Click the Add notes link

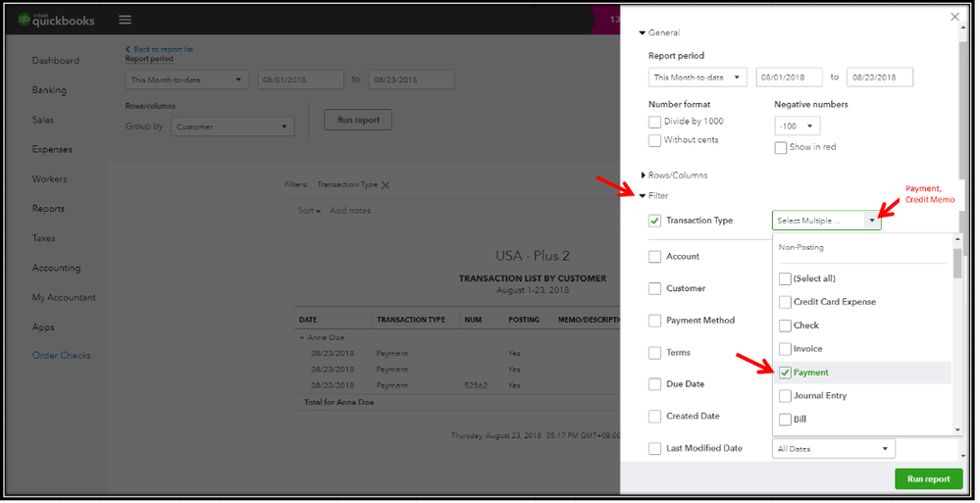pos(350,211)
